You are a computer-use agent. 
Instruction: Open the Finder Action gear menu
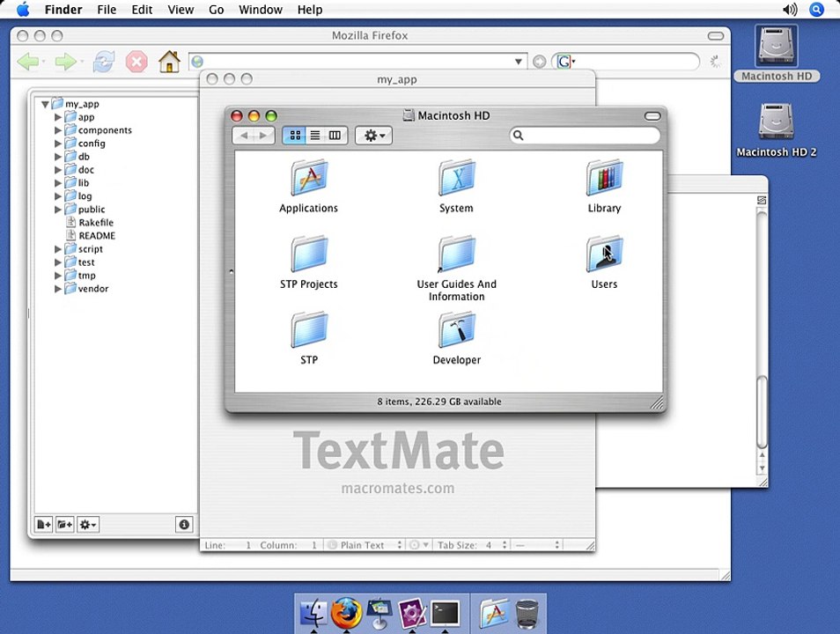click(x=374, y=136)
